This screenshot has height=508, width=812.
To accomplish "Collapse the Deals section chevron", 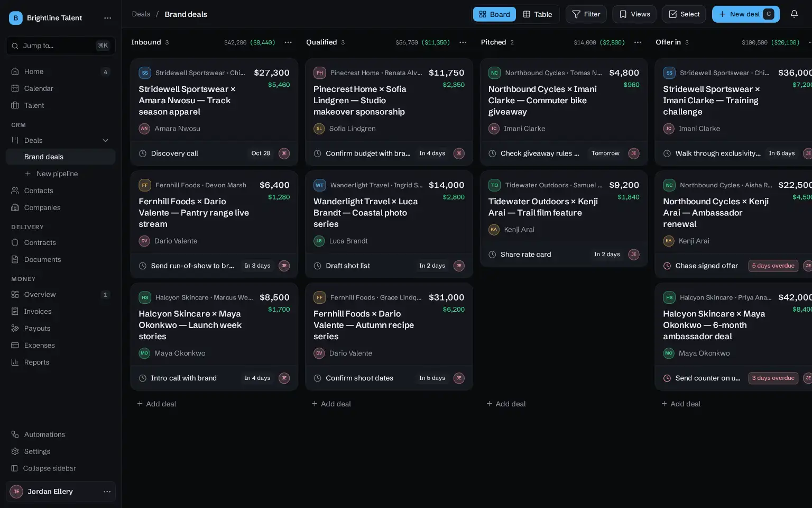I will pyautogui.click(x=105, y=140).
